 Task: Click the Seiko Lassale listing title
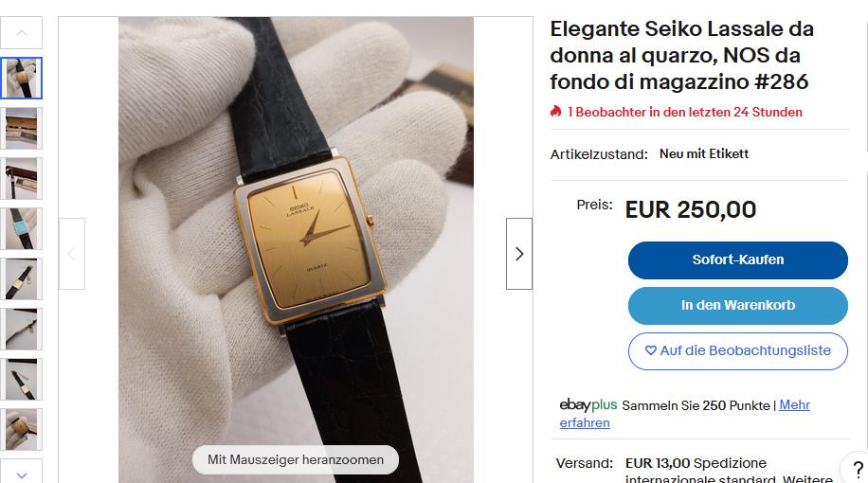pos(681,55)
